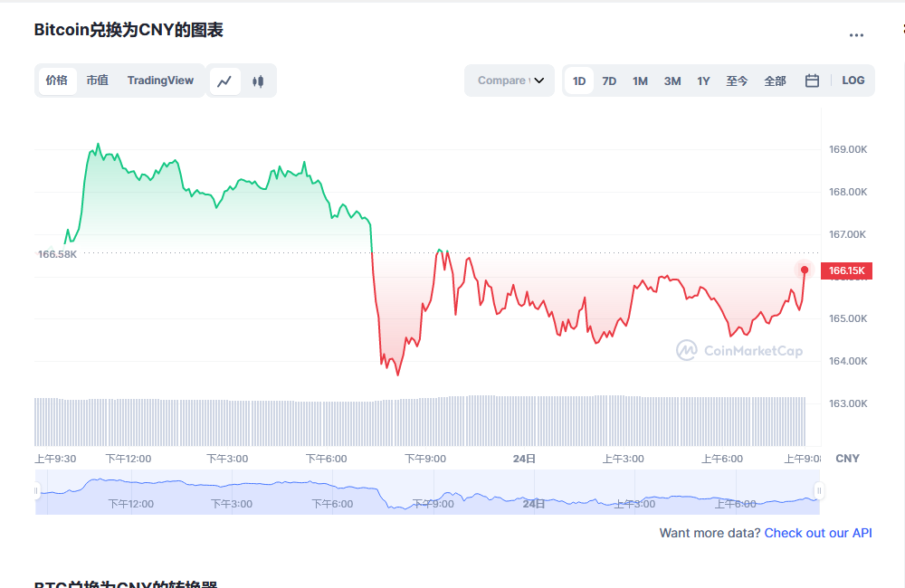Open the Check out our API link
905x588 pixels.
coord(818,533)
